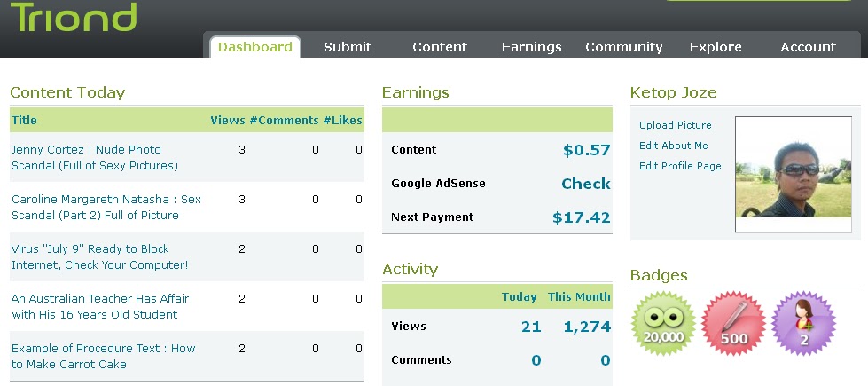The width and height of the screenshot is (868, 386).
Task: Open the Carrot Cake procedure article
Action: [103, 356]
